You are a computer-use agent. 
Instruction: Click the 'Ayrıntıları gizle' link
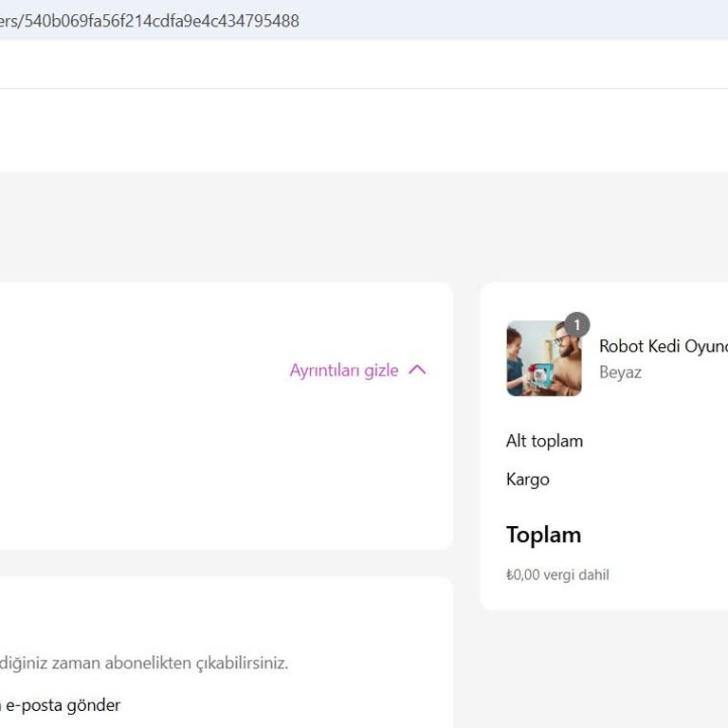coord(343,371)
